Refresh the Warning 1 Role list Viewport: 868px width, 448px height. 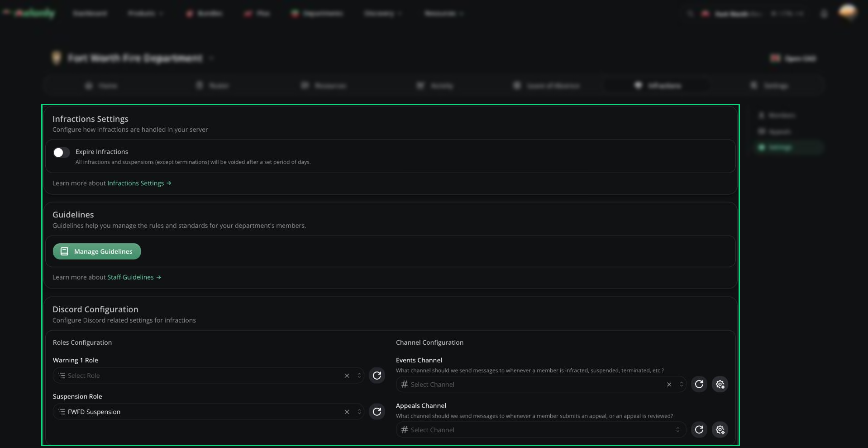377,376
